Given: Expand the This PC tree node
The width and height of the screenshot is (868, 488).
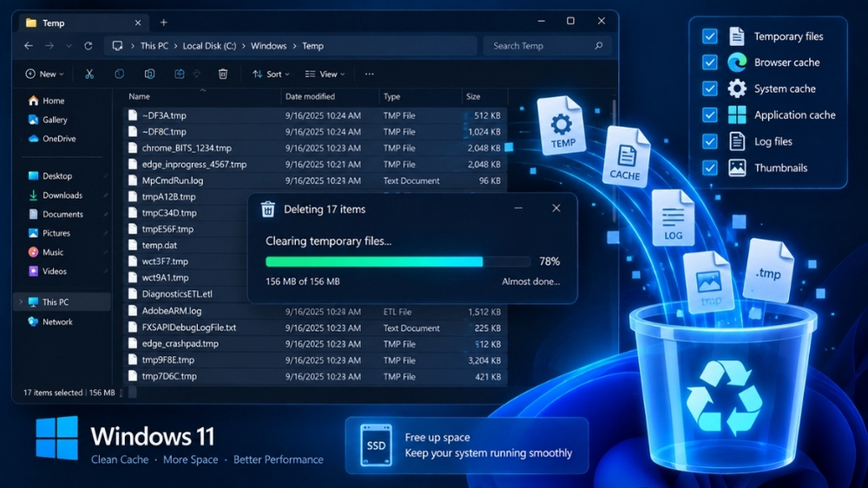Looking at the screenshot, I should pos(21,302).
